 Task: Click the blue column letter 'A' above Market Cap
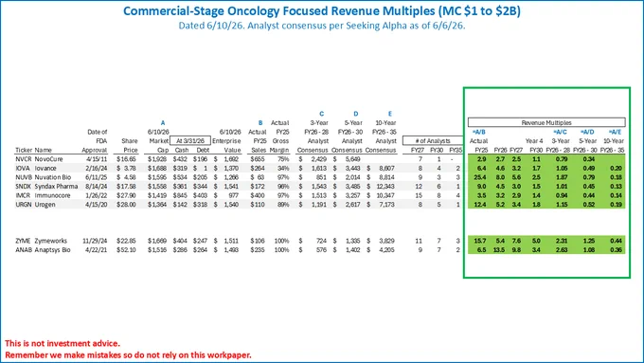163,122
